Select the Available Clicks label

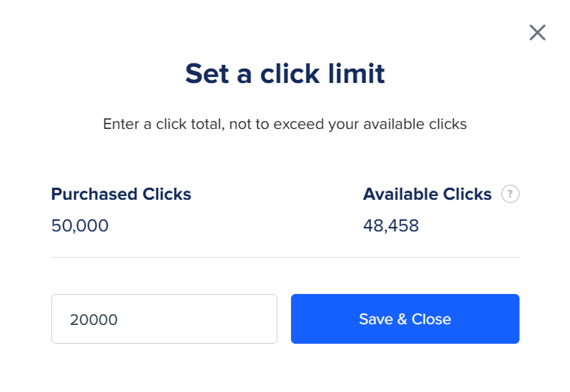click(427, 194)
